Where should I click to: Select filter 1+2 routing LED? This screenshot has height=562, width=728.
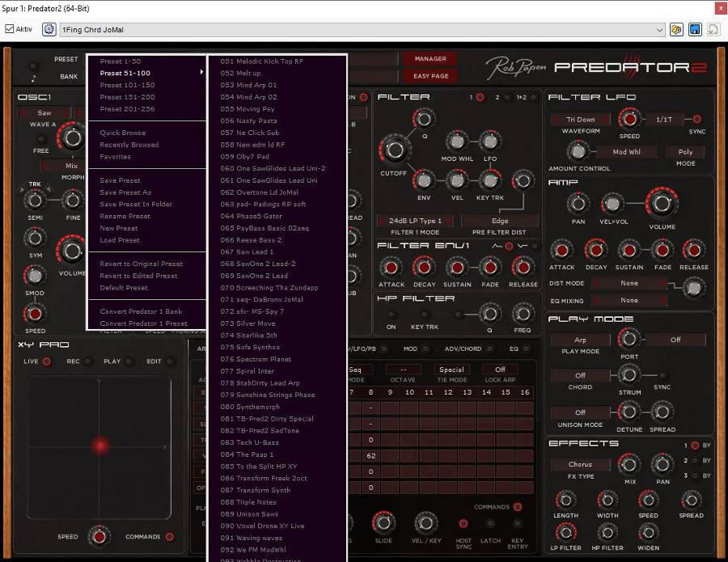pyautogui.click(x=534, y=97)
